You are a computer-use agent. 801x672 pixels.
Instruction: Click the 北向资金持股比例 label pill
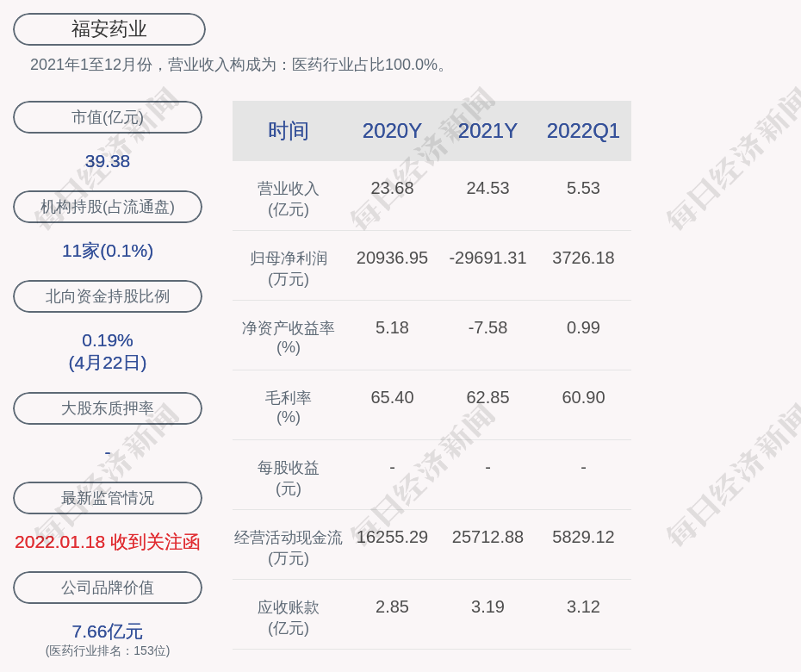coord(108,296)
